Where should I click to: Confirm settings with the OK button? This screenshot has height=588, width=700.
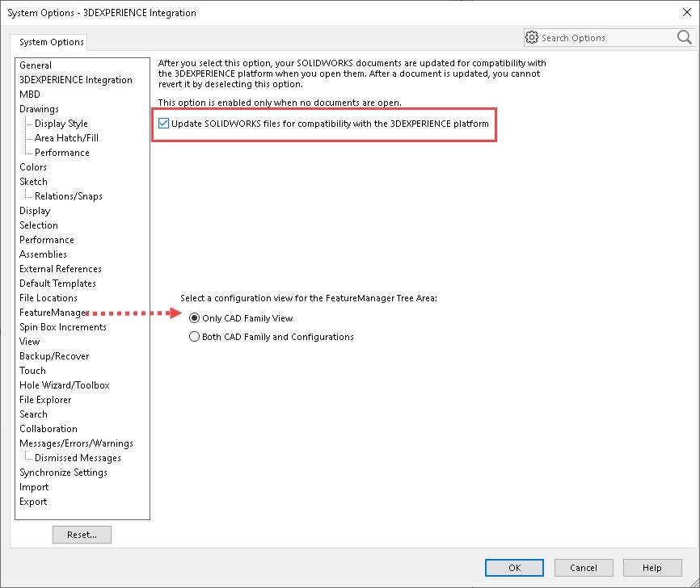[x=514, y=568]
